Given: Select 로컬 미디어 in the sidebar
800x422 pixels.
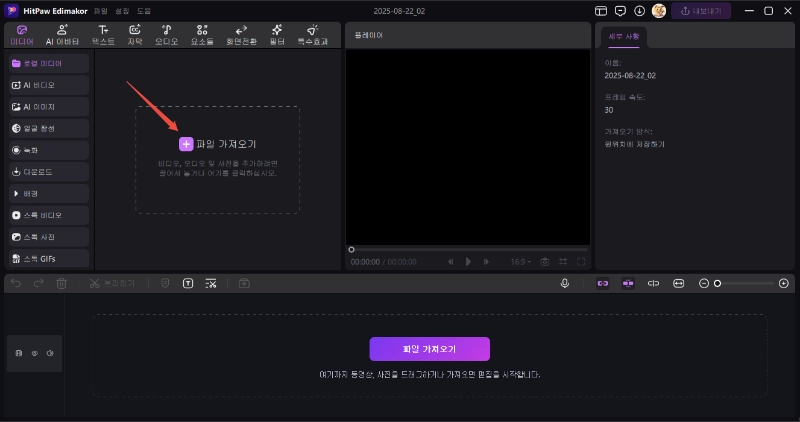Looking at the screenshot, I should [49, 63].
